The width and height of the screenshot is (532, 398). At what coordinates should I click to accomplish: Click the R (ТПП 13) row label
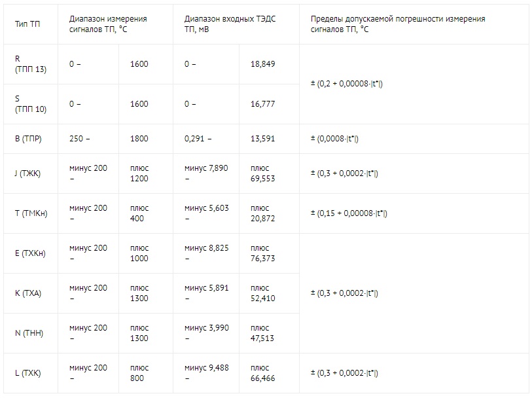30,64
